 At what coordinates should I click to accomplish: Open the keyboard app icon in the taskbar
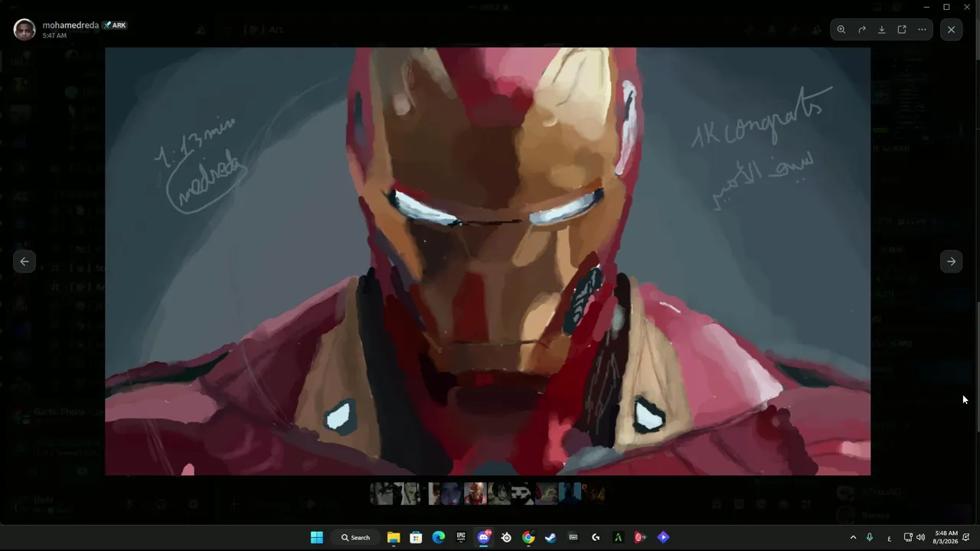(573, 537)
